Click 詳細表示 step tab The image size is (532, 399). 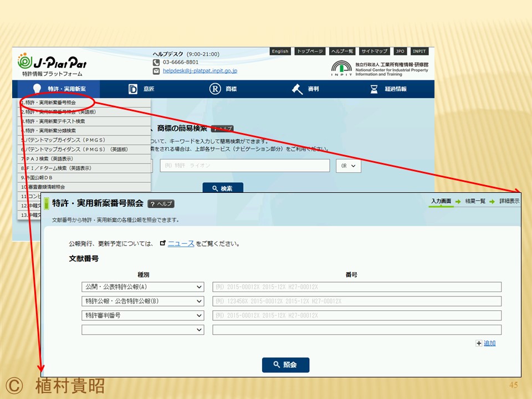[x=509, y=201]
